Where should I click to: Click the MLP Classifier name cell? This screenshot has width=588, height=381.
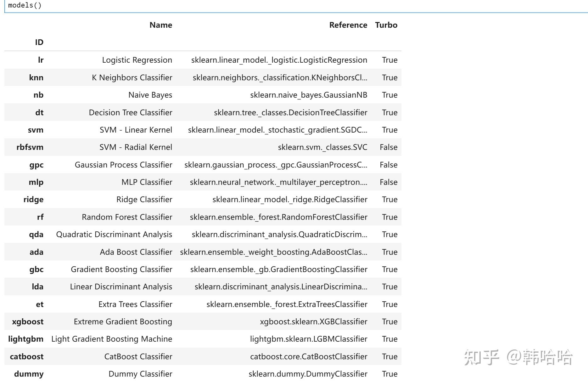coord(147,182)
